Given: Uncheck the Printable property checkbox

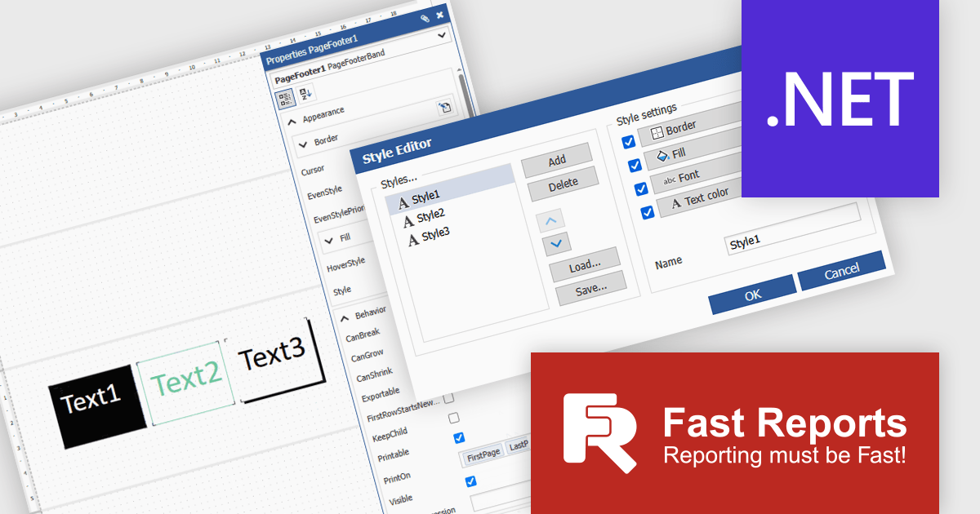Looking at the screenshot, I should [459, 438].
